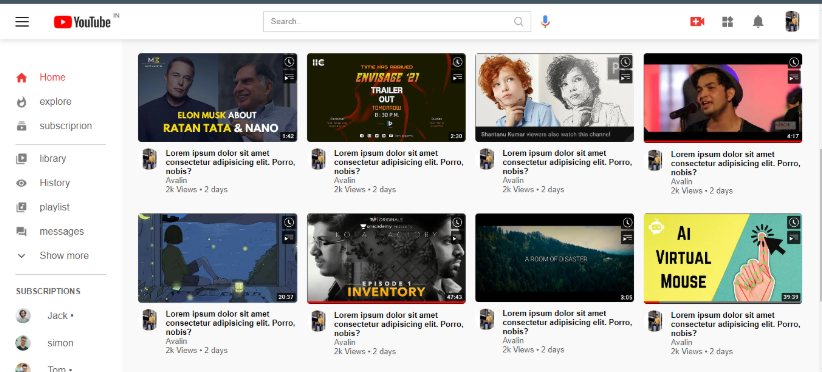
Task: Open Avalin channel under Envisage video
Action: (344, 180)
